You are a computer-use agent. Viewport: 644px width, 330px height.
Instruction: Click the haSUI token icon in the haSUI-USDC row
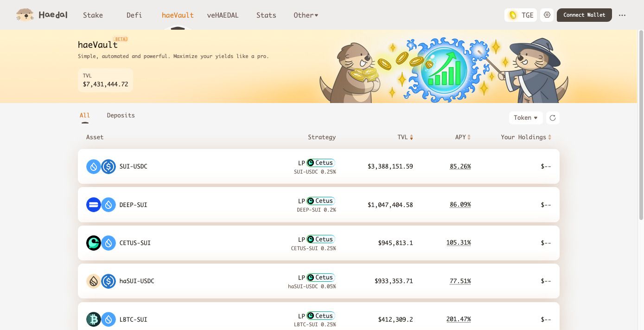(x=94, y=281)
